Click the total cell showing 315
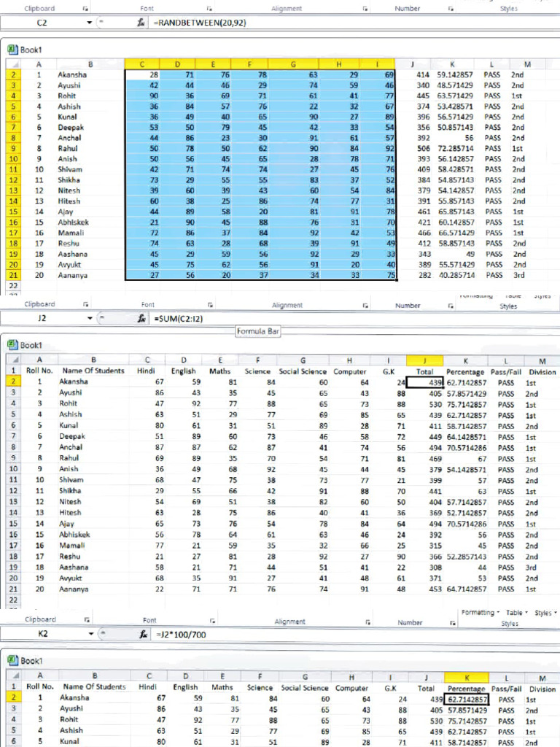Image resolution: width=560 pixels, height=747 pixels. [x=425, y=546]
